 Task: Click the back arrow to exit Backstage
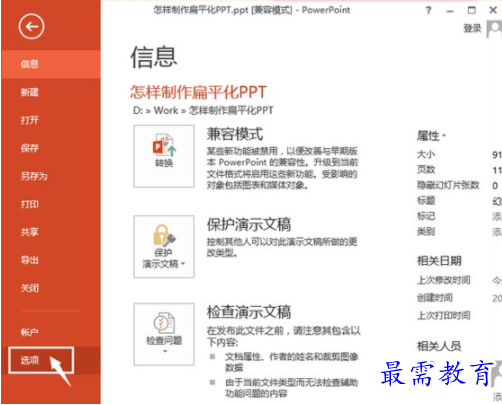point(31,27)
